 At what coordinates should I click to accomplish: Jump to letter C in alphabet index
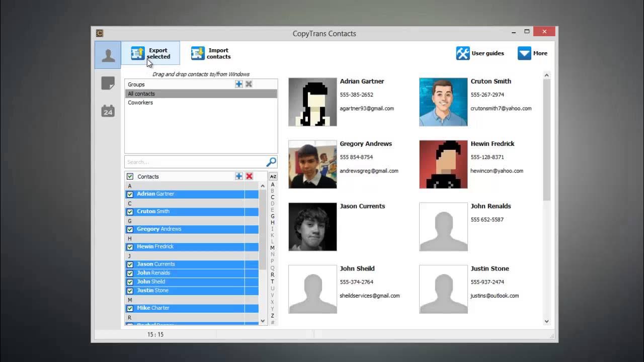coord(273,197)
